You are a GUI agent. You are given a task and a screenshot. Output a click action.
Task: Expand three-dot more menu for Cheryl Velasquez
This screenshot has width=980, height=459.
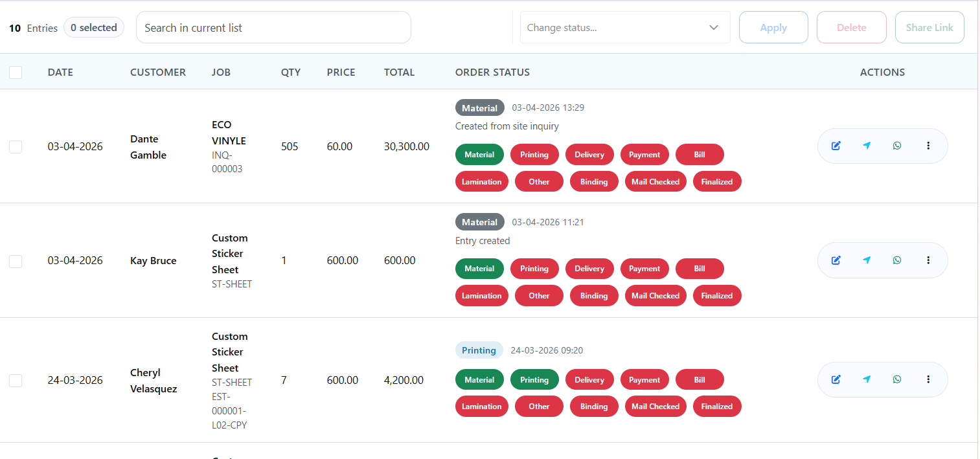[928, 379]
